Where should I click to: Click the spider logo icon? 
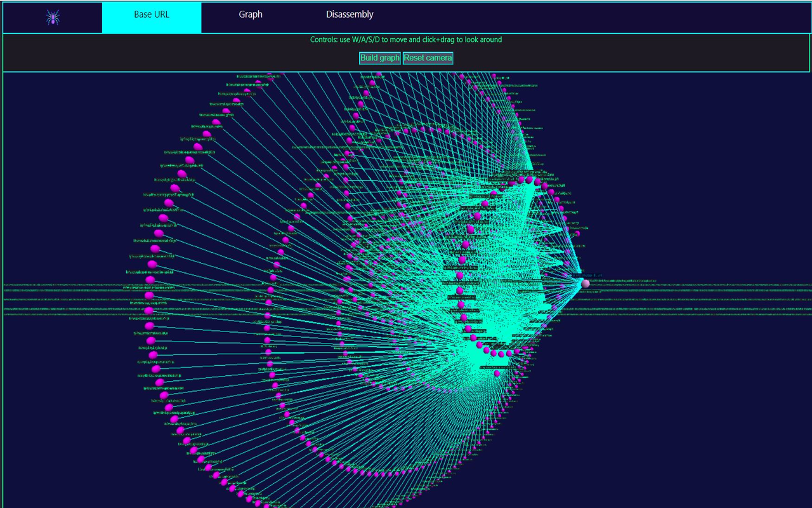coord(53,17)
